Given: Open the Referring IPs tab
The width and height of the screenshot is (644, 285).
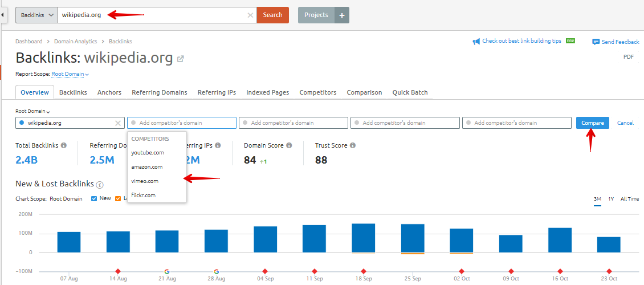Looking at the screenshot, I should pos(217,92).
